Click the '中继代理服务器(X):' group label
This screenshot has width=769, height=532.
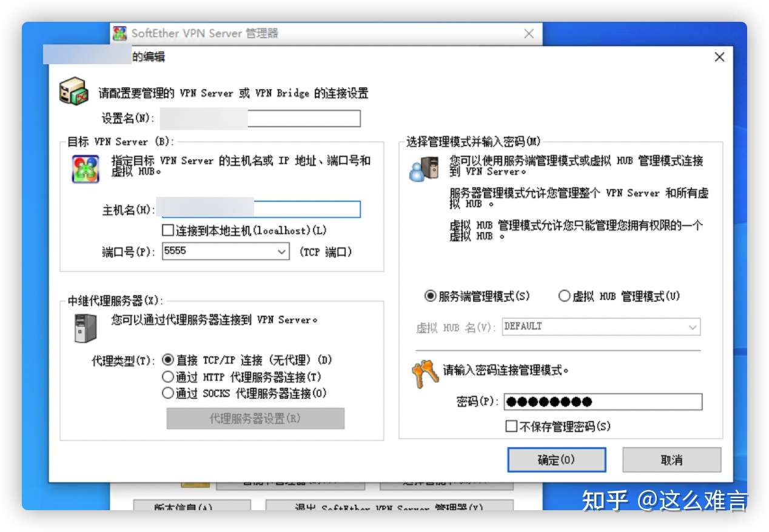click(115, 301)
